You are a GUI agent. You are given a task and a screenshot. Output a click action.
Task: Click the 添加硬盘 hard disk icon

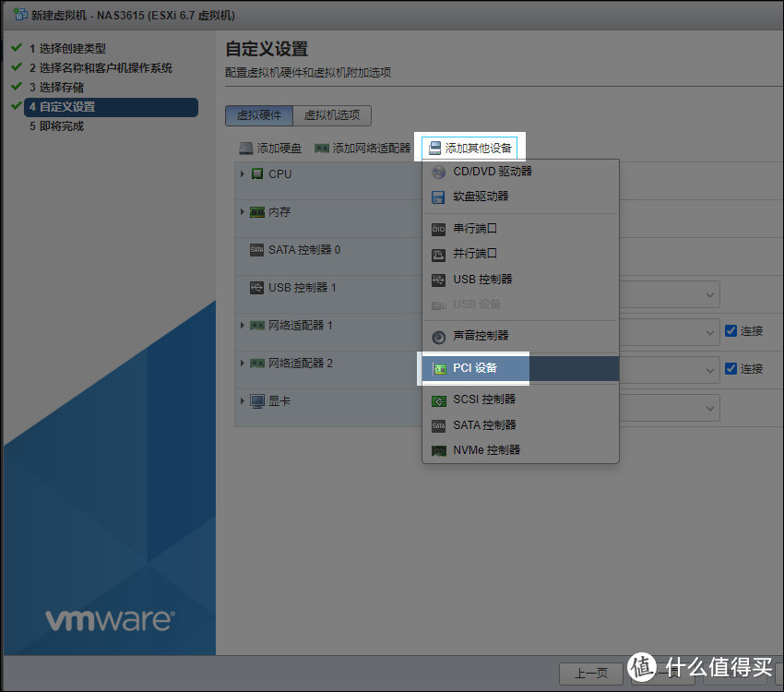[246, 149]
